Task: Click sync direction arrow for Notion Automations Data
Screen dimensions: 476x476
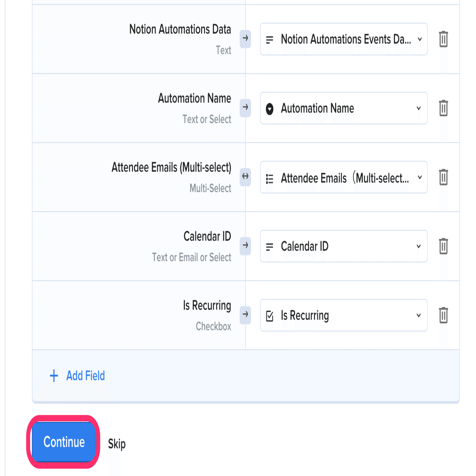Action: click(x=245, y=38)
